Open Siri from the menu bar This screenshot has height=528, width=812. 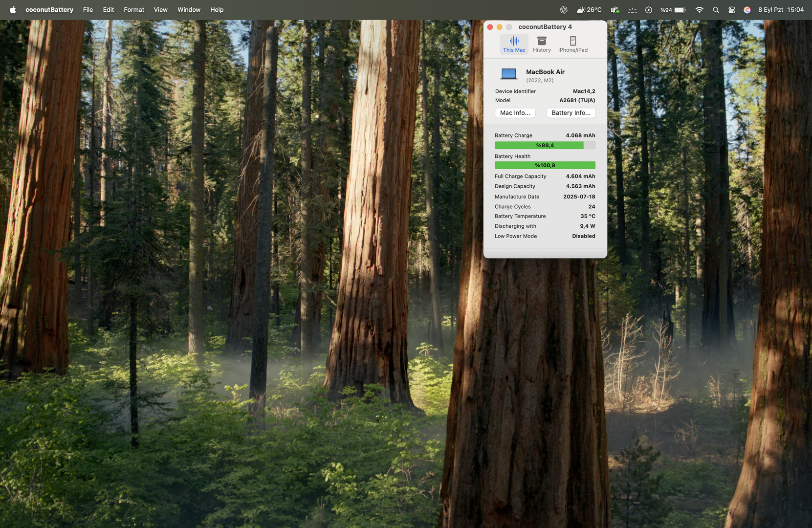tap(747, 10)
